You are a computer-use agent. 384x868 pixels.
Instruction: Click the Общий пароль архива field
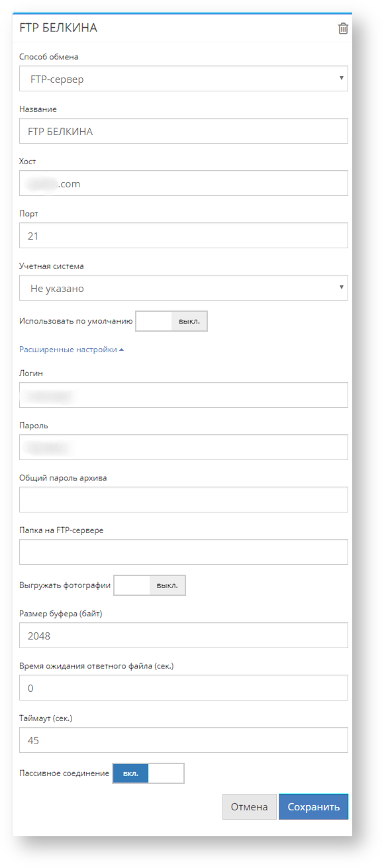183,499
